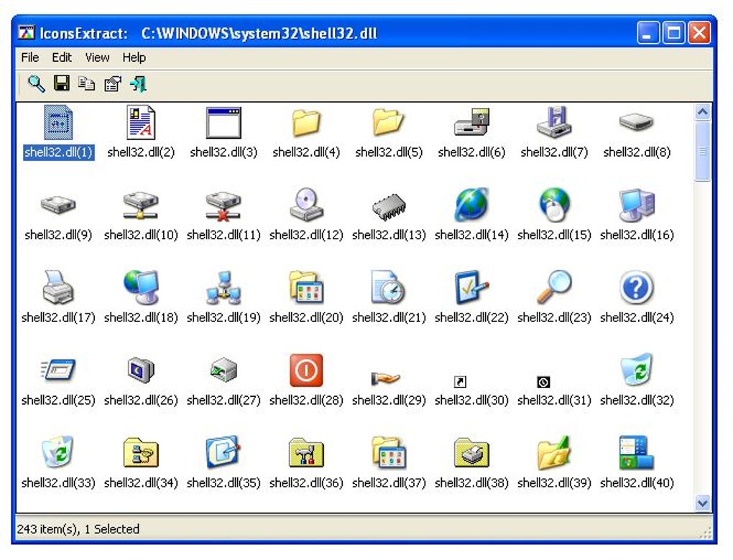Maximize the IconsExtract window
The image size is (733, 560).
(673, 33)
